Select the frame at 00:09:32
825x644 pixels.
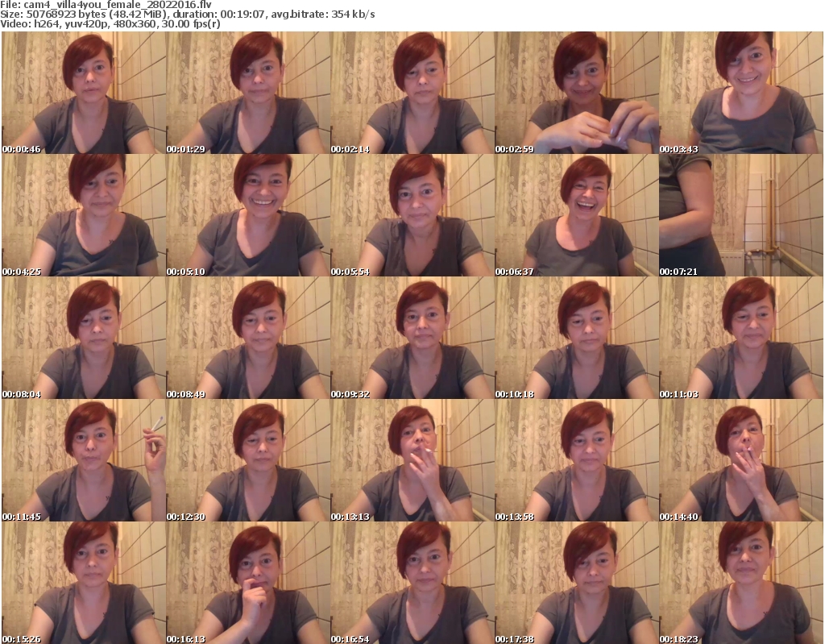pos(412,338)
